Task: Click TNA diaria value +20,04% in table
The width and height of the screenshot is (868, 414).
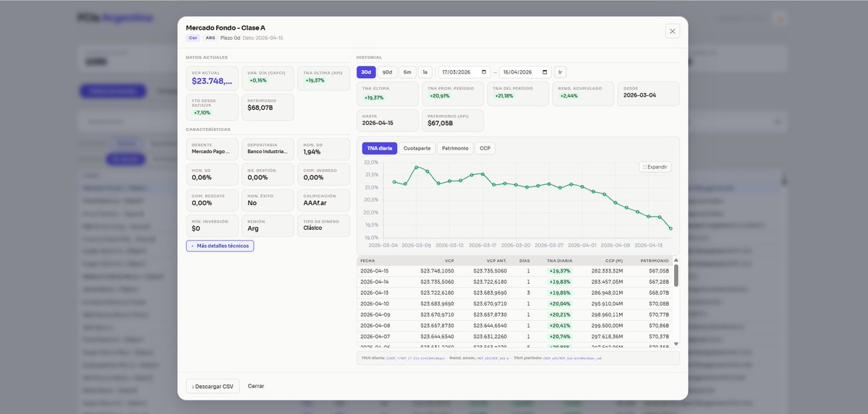Action: click(559, 303)
